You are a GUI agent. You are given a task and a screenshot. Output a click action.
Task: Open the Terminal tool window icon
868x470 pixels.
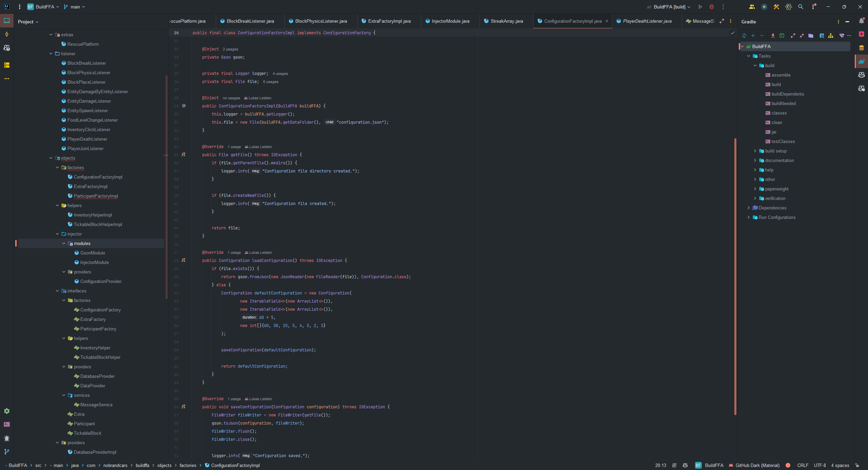point(7,424)
